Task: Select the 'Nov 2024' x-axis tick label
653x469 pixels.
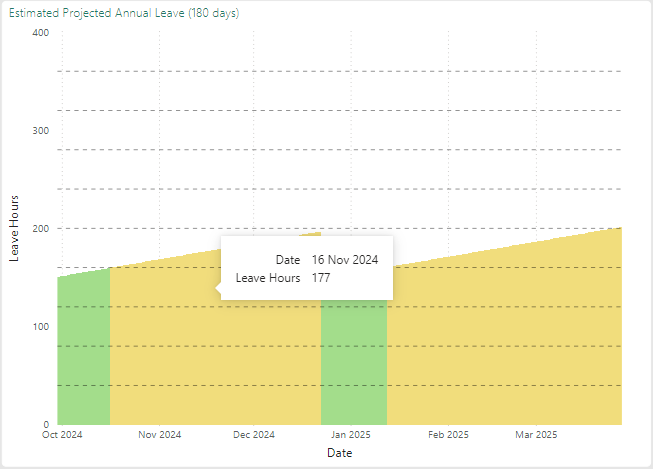Action: pyautogui.click(x=159, y=436)
